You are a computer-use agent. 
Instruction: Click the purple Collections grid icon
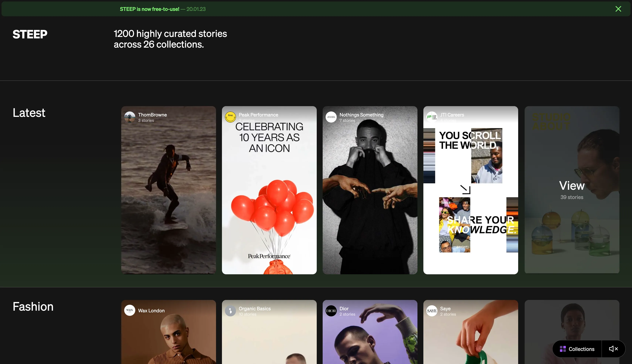(563, 349)
